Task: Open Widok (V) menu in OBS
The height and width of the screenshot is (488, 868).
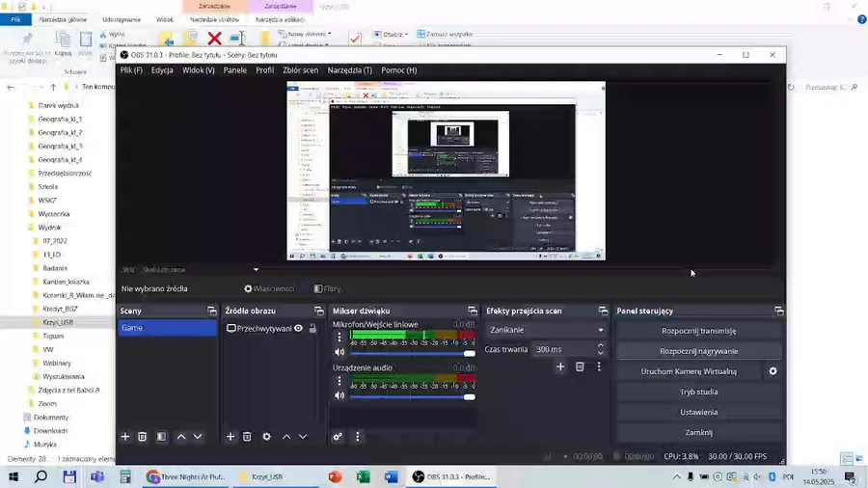Action: [198, 70]
